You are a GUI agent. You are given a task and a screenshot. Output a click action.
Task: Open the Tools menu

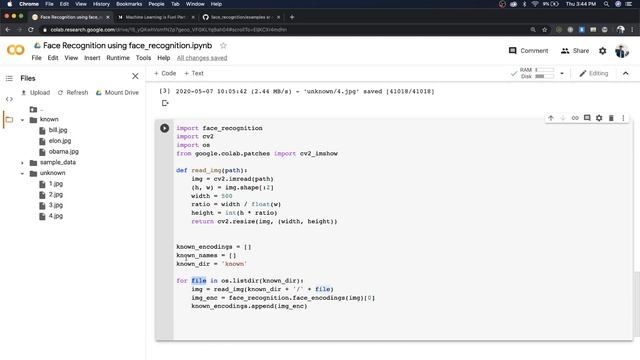click(x=143, y=58)
